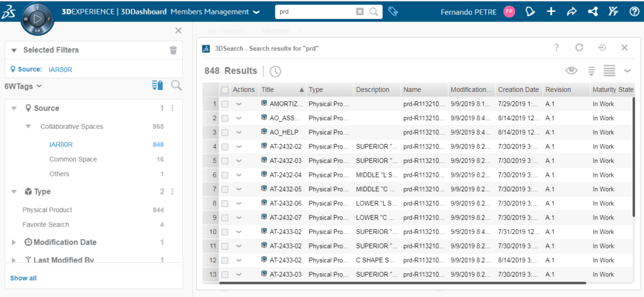Open Members Management dashboard dropdown
Screen dimensions: 644x297
pos(257,13)
